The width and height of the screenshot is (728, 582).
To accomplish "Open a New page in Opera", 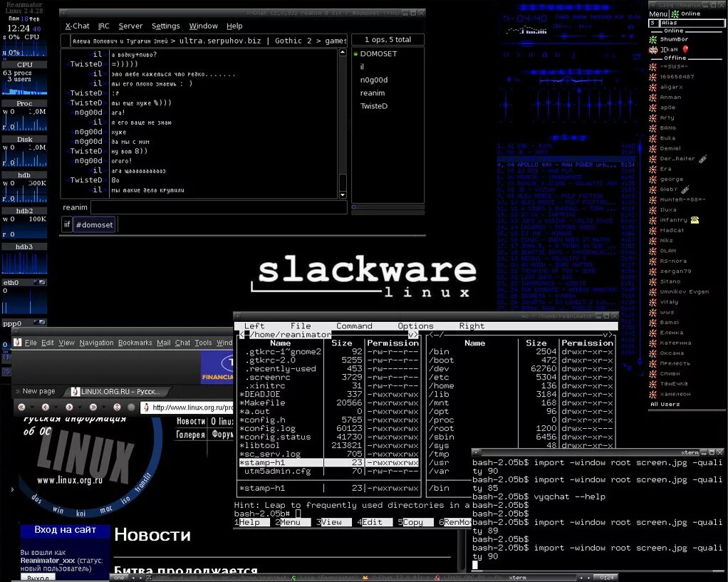I will click(x=36, y=391).
